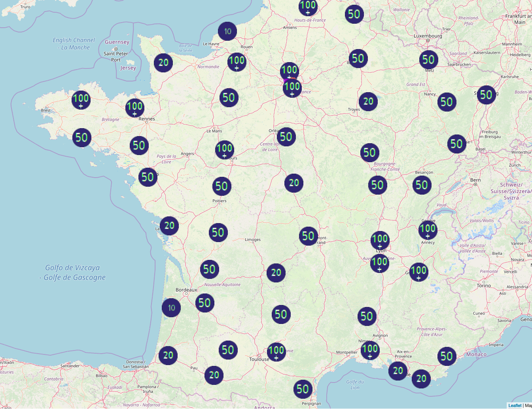Open the 100+ cluster near Nîmes

[370, 350]
